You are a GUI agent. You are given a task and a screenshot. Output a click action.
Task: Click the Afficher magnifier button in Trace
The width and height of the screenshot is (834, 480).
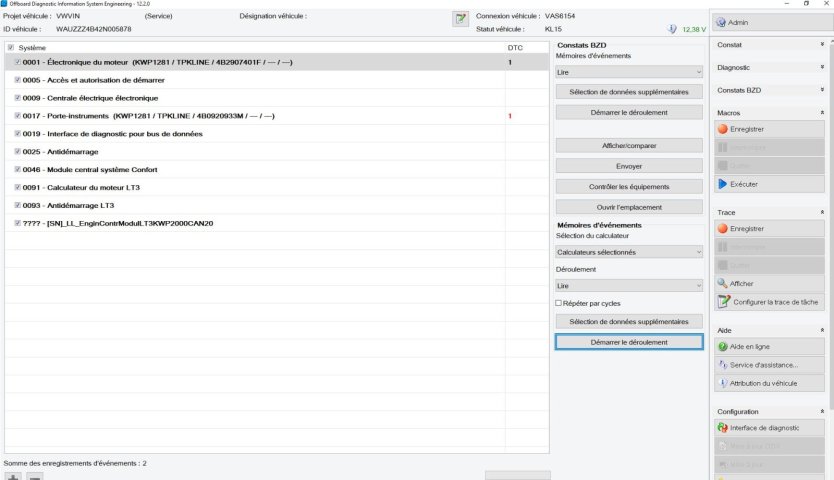coord(769,284)
